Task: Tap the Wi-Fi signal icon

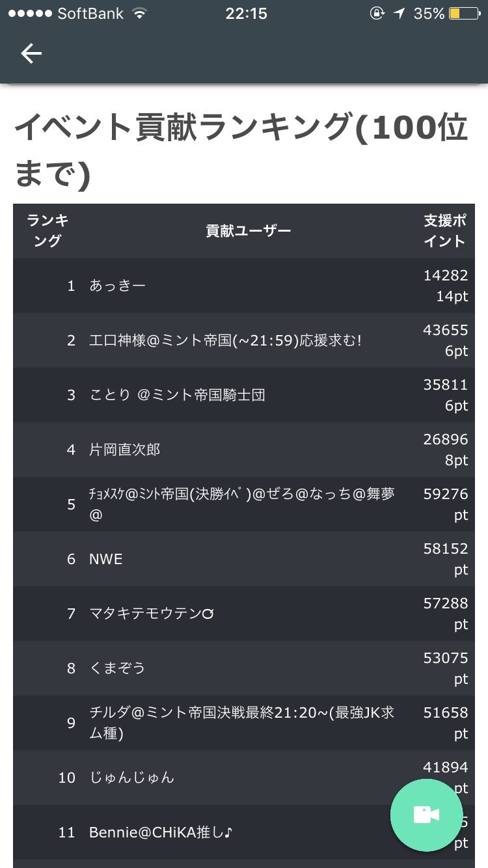Action: click(139, 14)
